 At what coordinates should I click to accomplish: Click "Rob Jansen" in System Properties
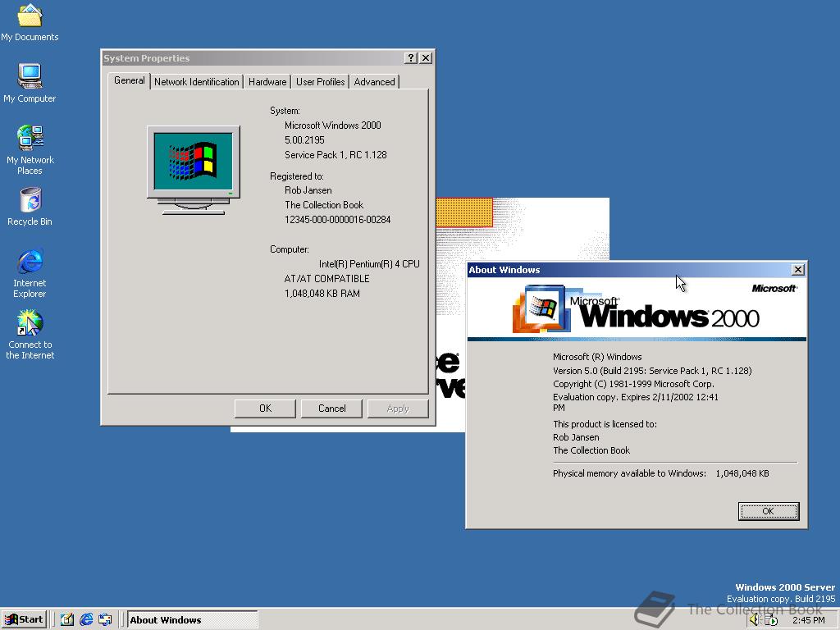pyautogui.click(x=308, y=190)
